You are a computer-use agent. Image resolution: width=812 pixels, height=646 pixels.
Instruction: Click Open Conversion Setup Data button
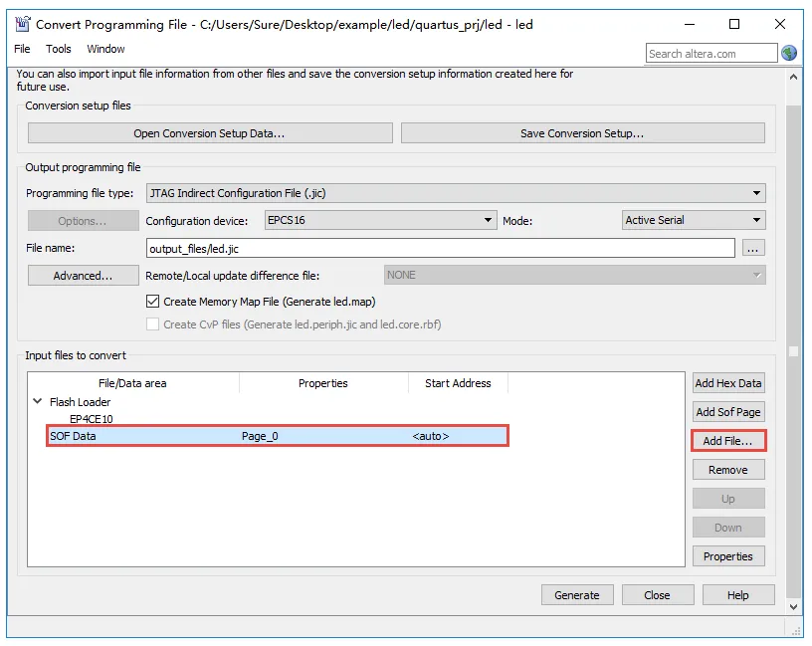(210, 133)
